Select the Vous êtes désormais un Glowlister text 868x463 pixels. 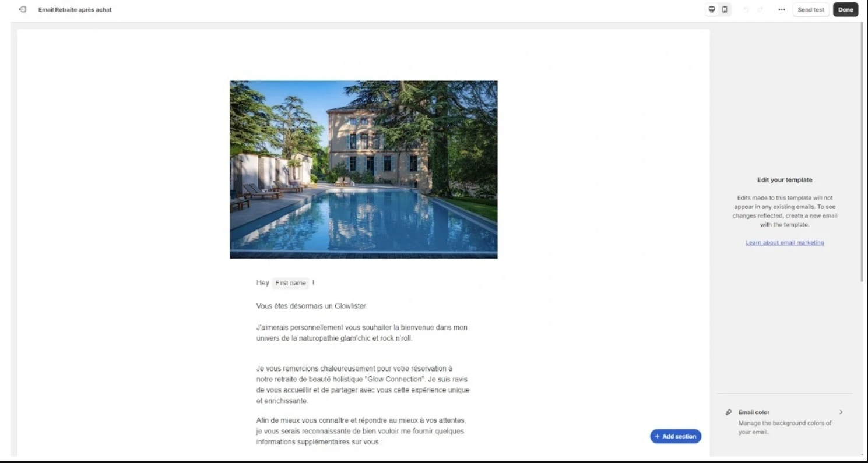[x=312, y=306]
